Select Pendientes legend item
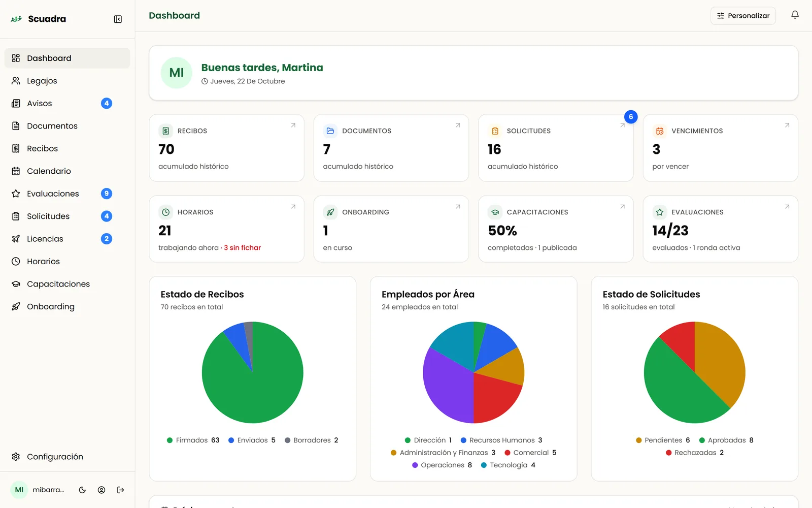The height and width of the screenshot is (508, 812). (x=663, y=440)
